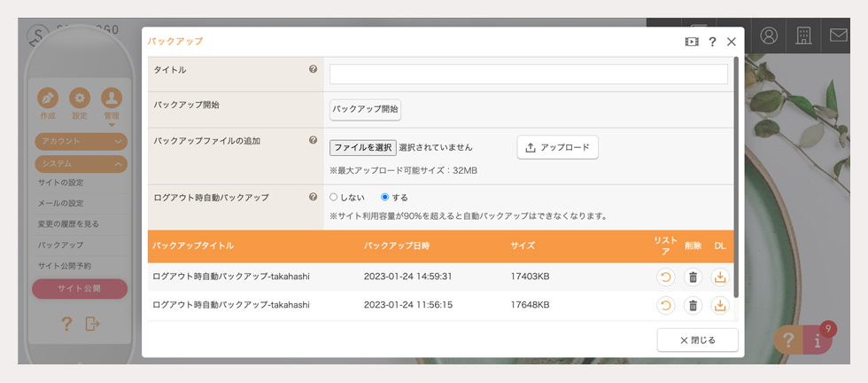
Task: Click the logout icon in sidebar
Action: tap(92, 324)
